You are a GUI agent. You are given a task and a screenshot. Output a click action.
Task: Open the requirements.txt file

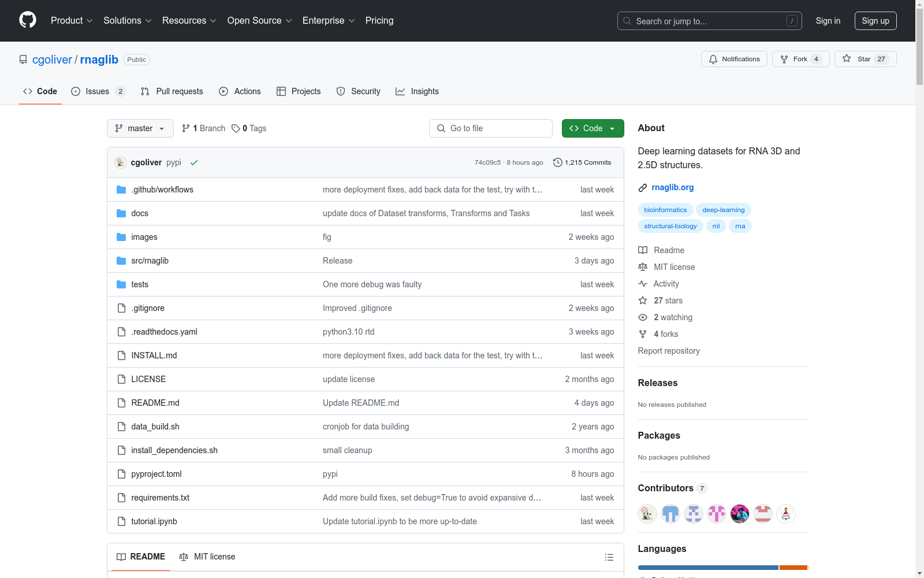pyautogui.click(x=160, y=498)
